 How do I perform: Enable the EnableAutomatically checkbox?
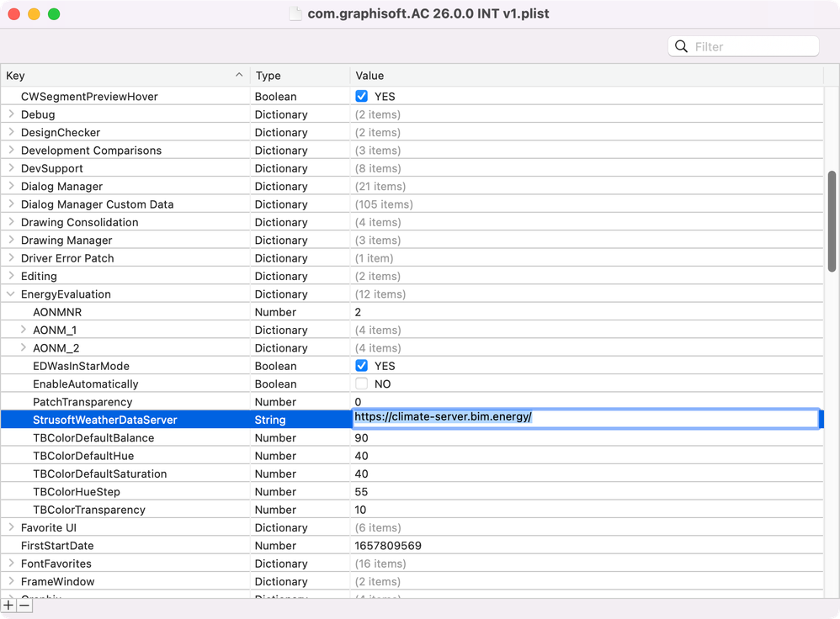click(360, 384)
